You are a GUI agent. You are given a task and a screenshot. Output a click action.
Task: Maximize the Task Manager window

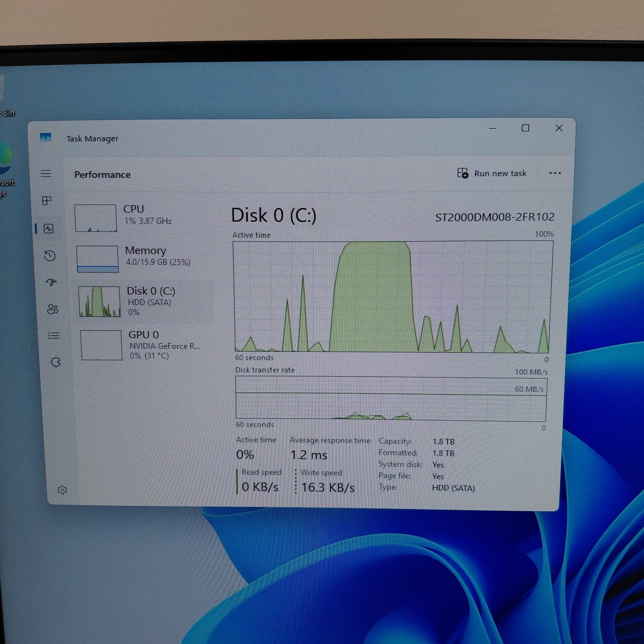[x=525, y=128]
